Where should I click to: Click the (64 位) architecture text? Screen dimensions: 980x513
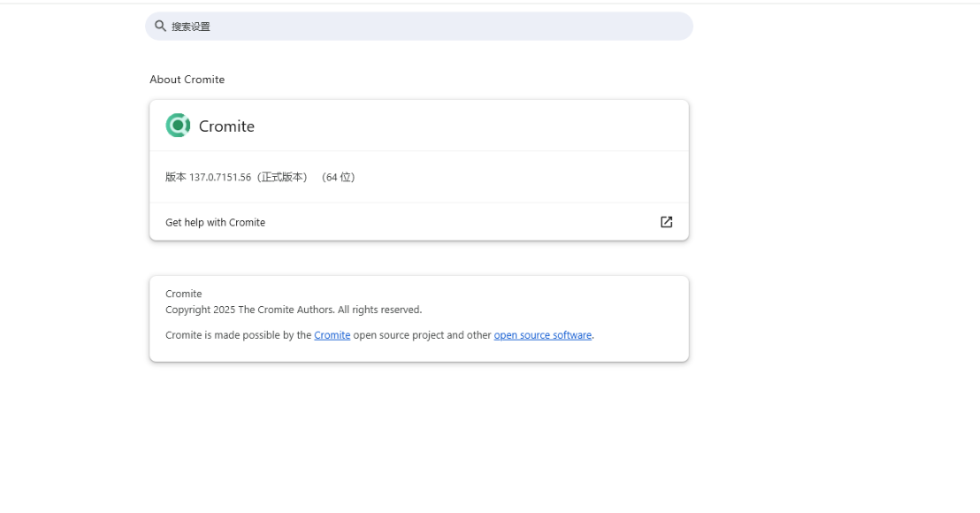click(339, 177)
